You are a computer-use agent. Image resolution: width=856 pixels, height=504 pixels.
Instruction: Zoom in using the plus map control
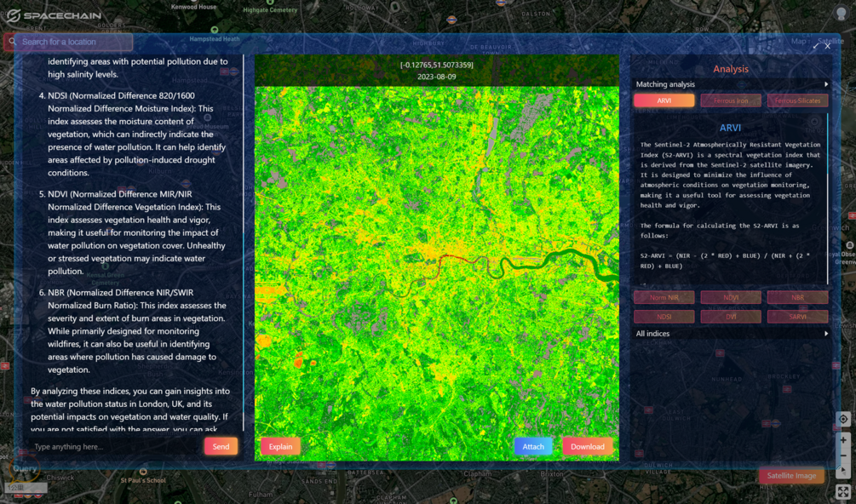coord(843,440)
